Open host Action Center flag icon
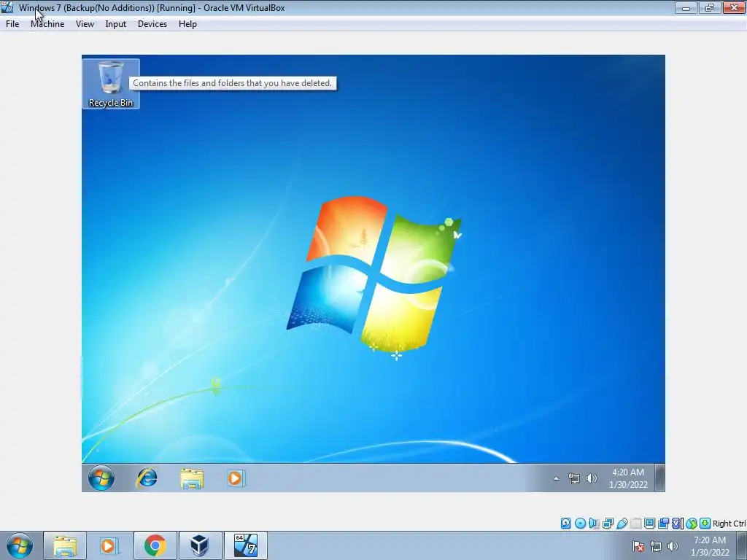The height and width of the screenshot is (560, 747). point(638,546)
